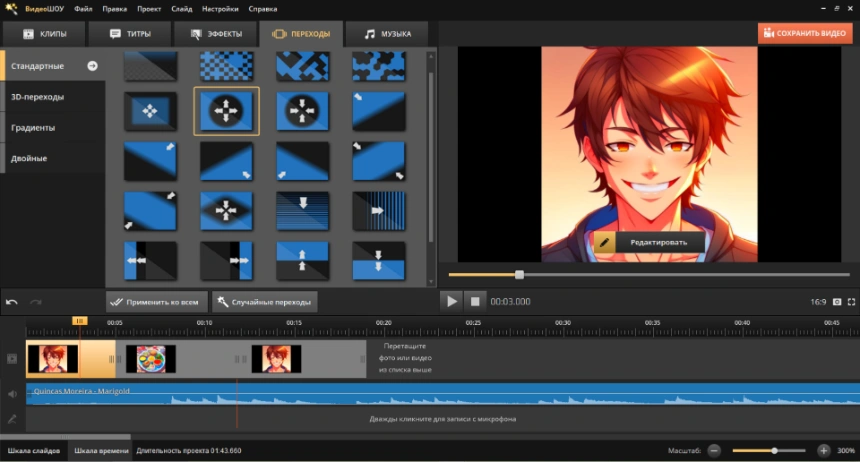The width and height of the screenshot is (860, 462).
Task: Toggle fullscreen preview
Action: point(851,302)
